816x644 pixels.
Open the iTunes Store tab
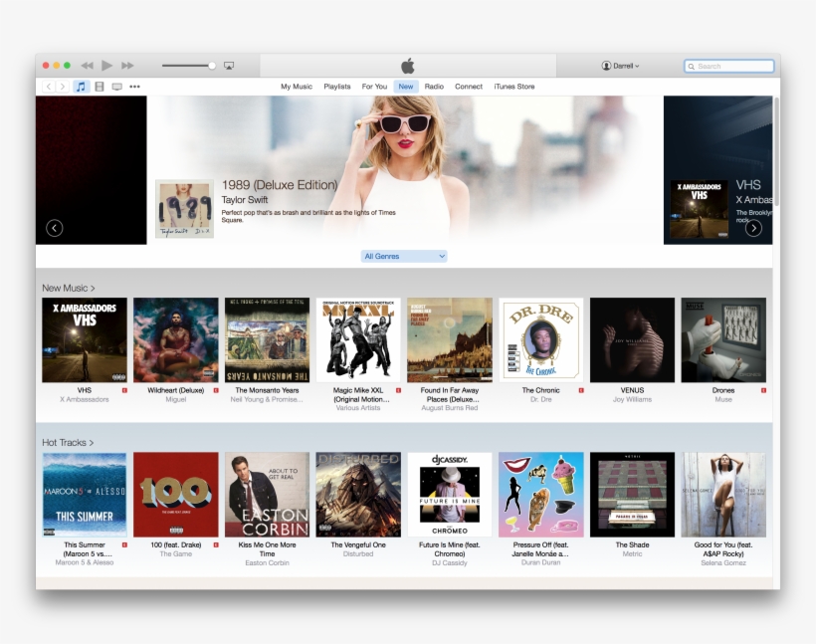(x=513, y=87)
